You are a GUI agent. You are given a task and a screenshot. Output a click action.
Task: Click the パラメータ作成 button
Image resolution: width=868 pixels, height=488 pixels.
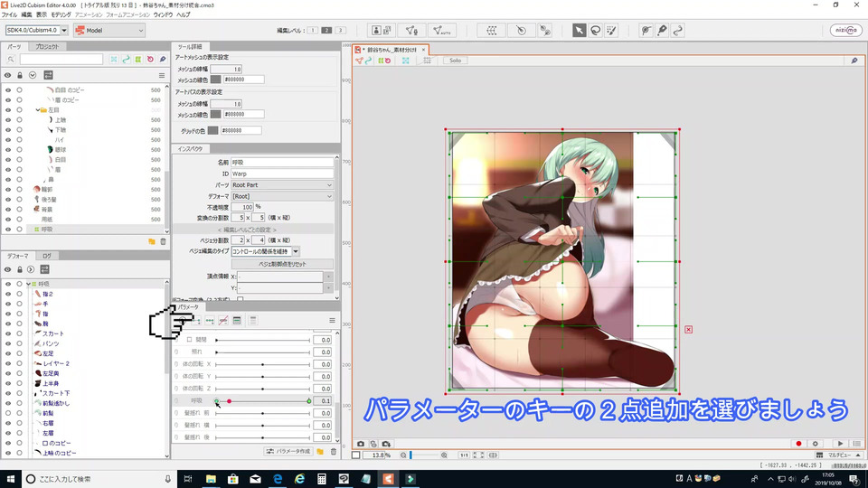(x=289, y=452)
